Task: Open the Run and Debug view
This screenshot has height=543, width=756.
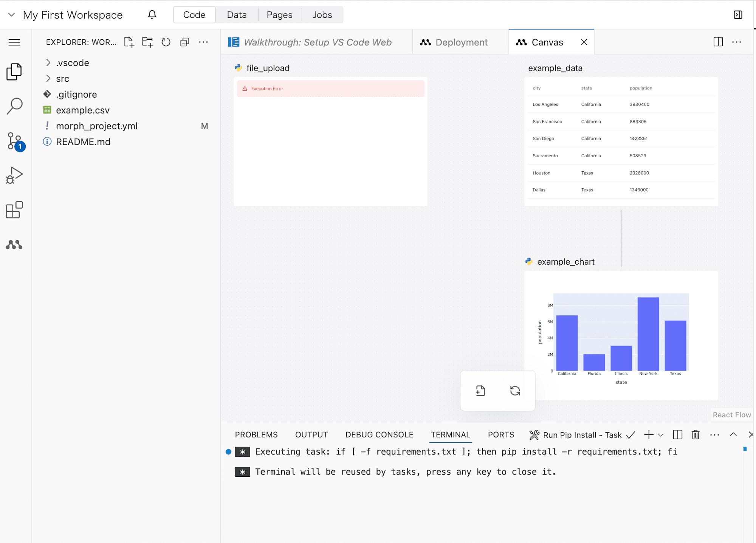Action: (14, 175)
